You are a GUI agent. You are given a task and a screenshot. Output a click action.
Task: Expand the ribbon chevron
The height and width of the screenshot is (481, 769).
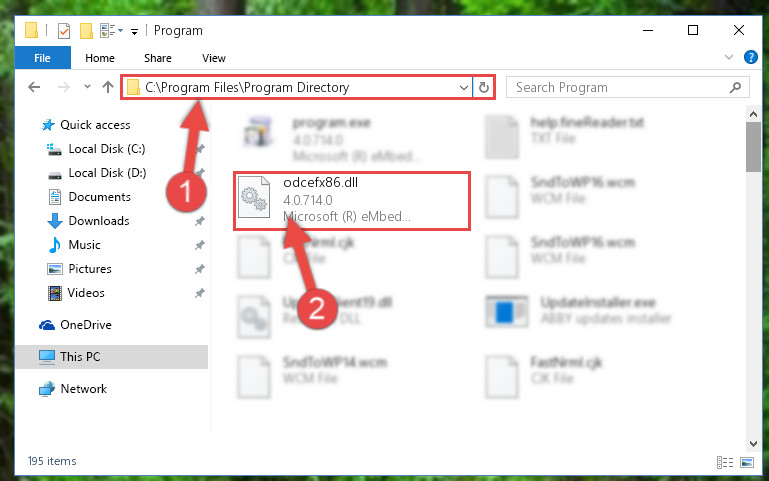click(x=729, y=57)
